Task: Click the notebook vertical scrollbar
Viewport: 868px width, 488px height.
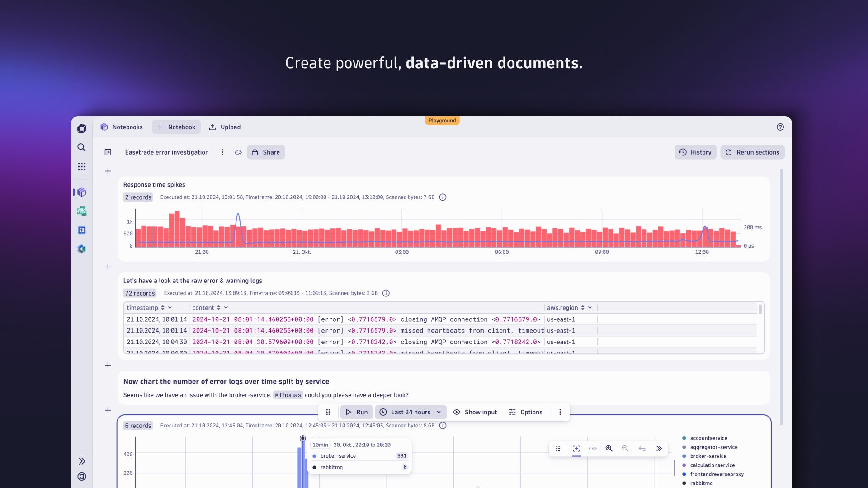Action: point(781,297)
